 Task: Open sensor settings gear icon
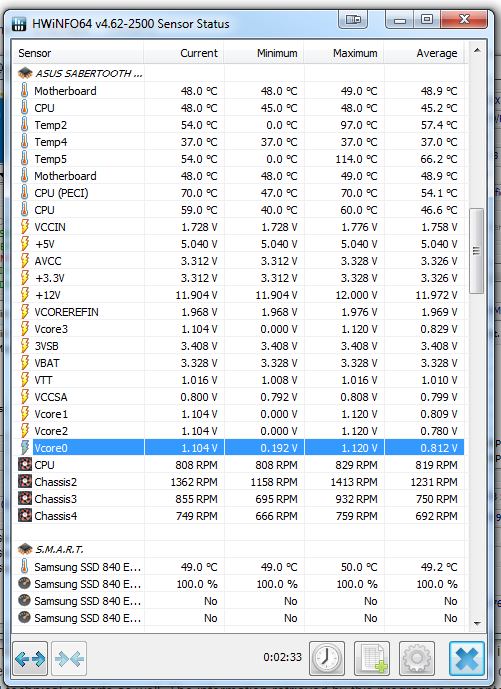(417, 658)
